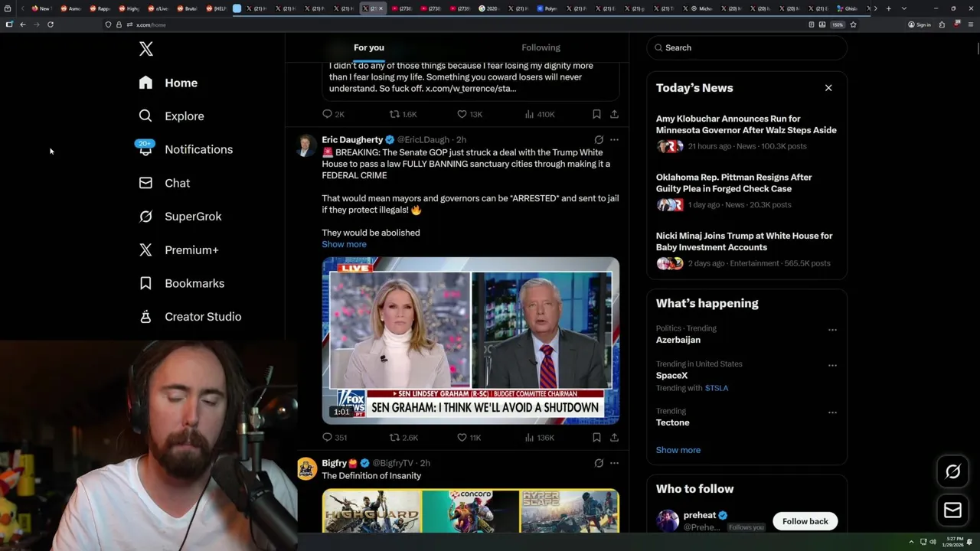Open the Azerbaijan trending topic
Screen dimensions: 980x551
tap(678, 340)
